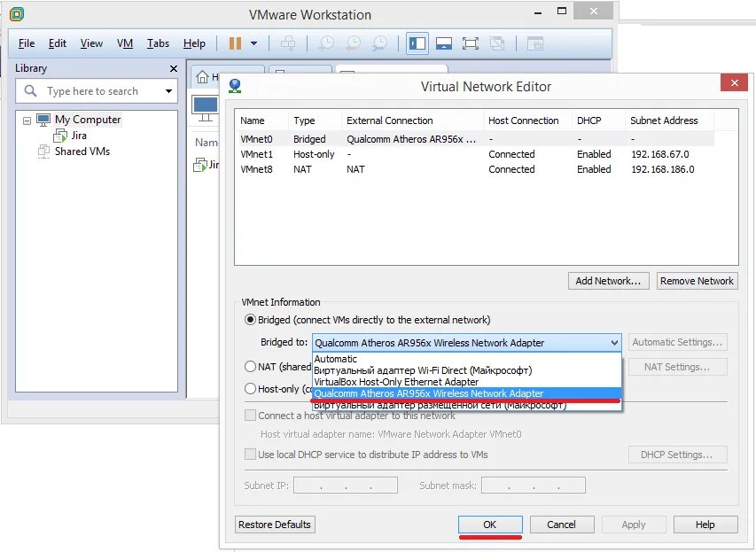This screenshot has height=552, width=756.
Task: Choose the last Microsoft hosted network adapter option
Action: (x=467, y=406)
